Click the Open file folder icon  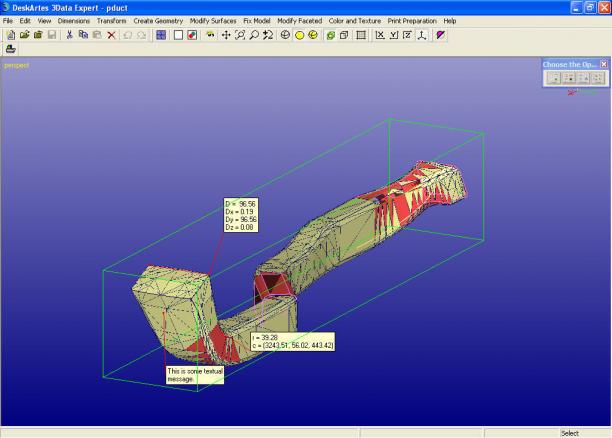(x=25, y=35)
